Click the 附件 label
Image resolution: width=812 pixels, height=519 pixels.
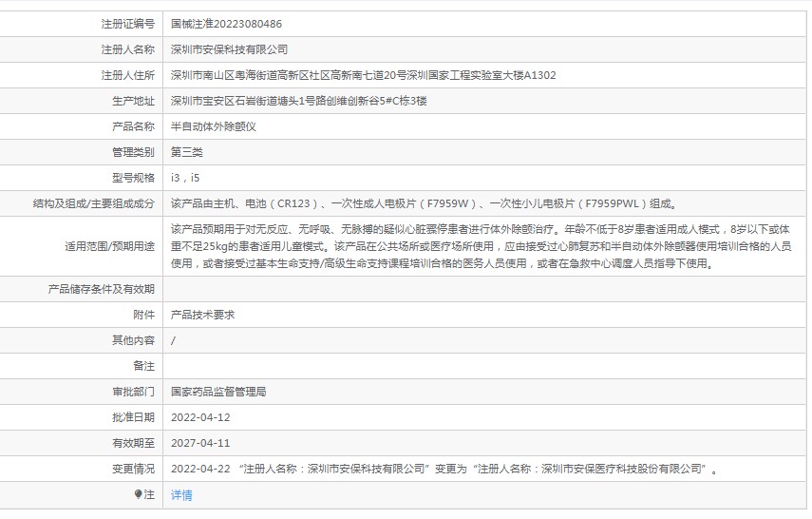143,315
